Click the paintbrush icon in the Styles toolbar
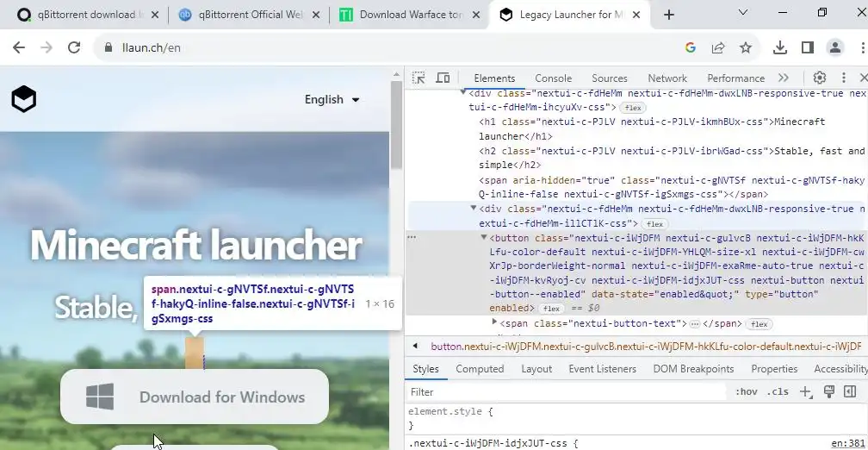 tap(828, 391)
